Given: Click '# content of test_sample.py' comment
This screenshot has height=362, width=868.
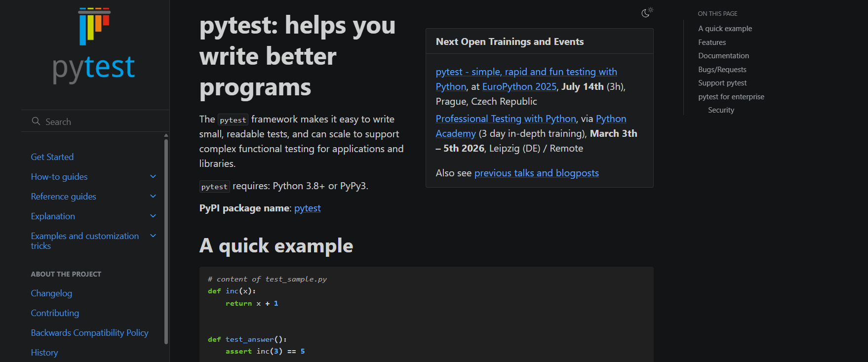Looking at the screenshot, I should click(268, 279).
